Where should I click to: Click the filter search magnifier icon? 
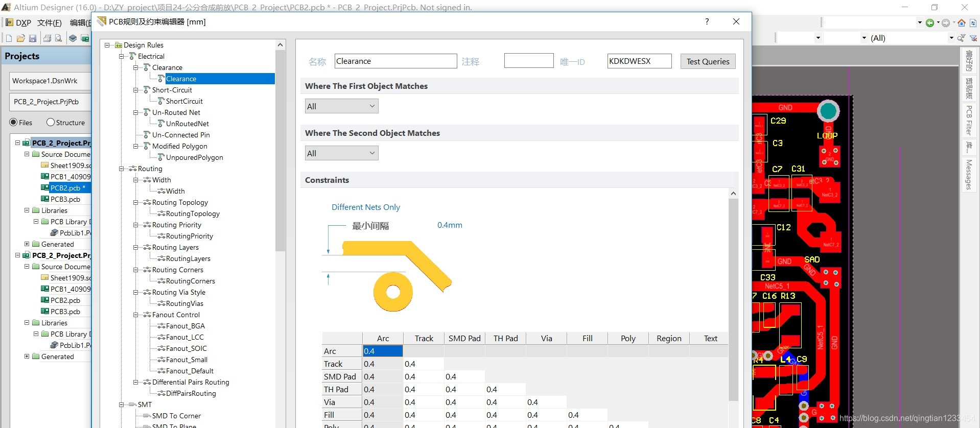tap(961, 38)
